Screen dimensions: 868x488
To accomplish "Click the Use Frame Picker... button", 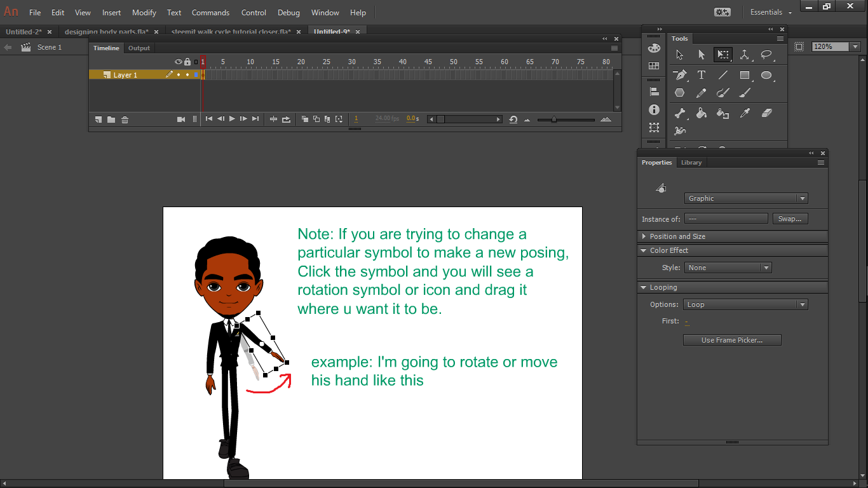I will tap(732, 340).
